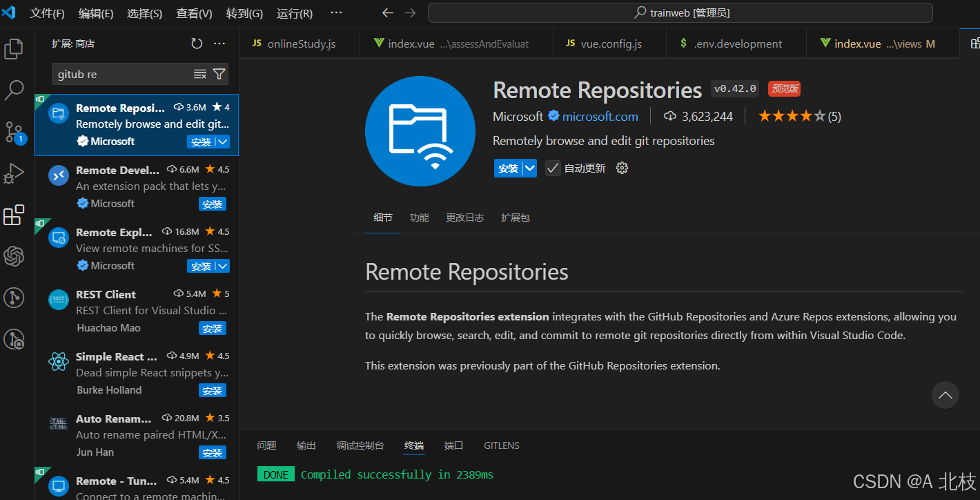Click the Simple React Snippets extension icon
Image resolution: width=980 pixels, height=500 pixels.
(x=59, y=361)
